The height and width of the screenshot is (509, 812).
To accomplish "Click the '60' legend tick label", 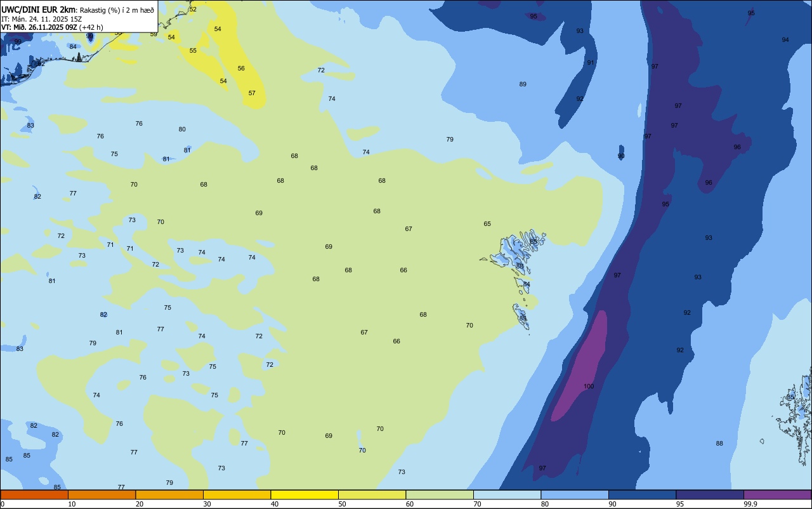I will [x=410, y=504].
